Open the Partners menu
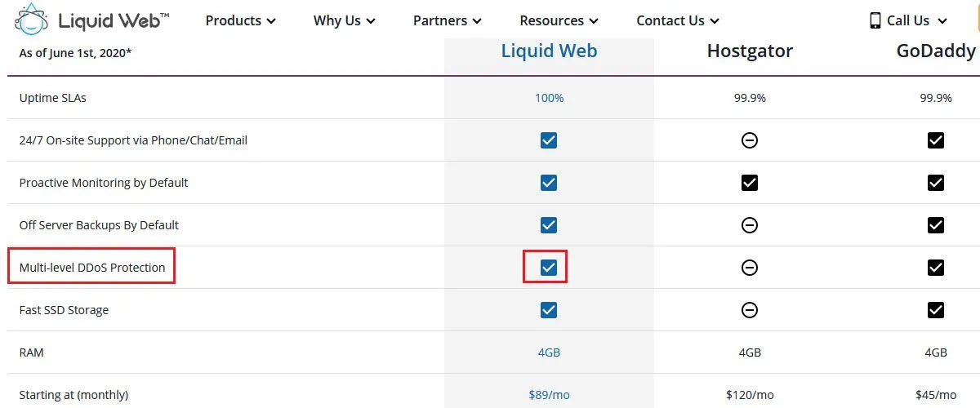980x408 pixels. coord(448,20)
